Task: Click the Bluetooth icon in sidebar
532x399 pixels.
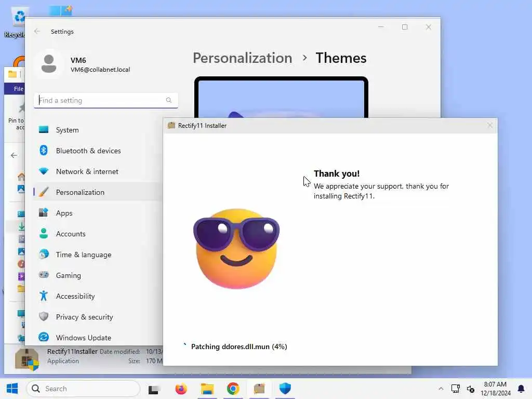Action: point(44,150)
